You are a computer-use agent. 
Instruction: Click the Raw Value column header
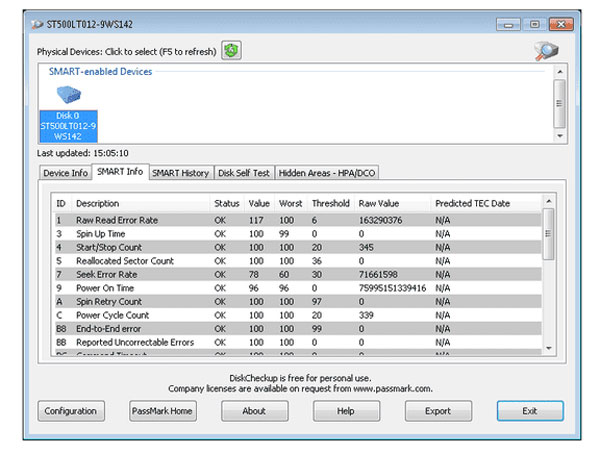pyautogui.click(x=392, y=203)
